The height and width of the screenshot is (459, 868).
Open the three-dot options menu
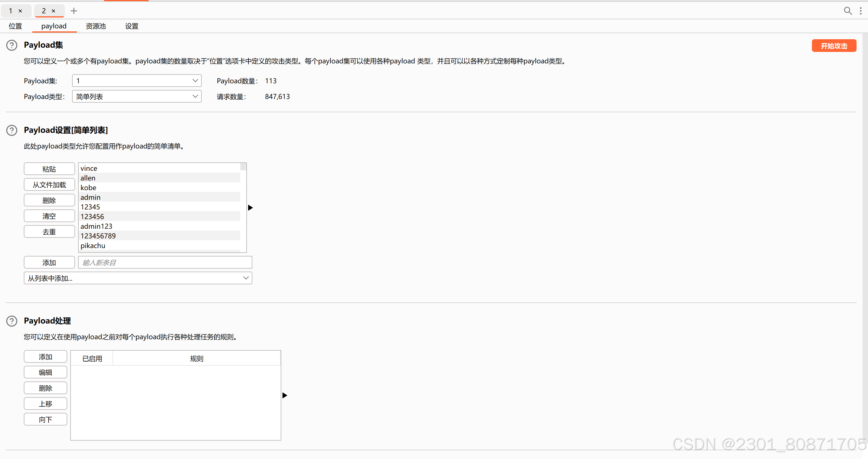click(x=860, y=11)
